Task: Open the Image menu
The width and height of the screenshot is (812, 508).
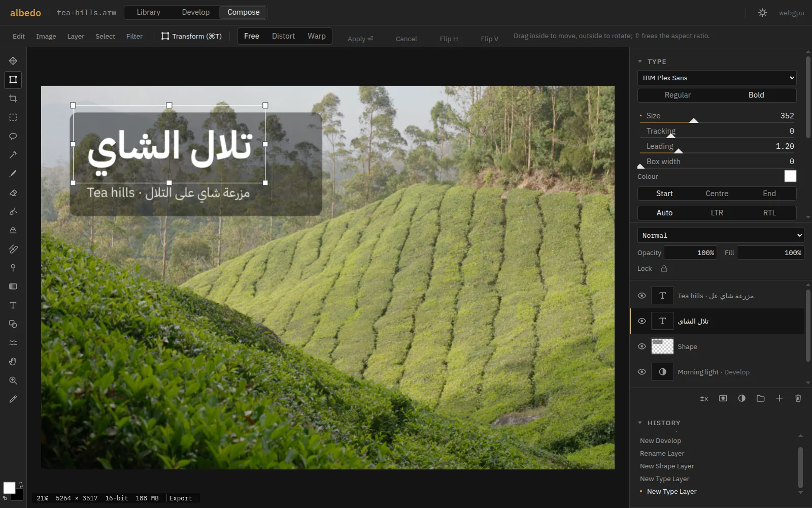Action: 46,36
